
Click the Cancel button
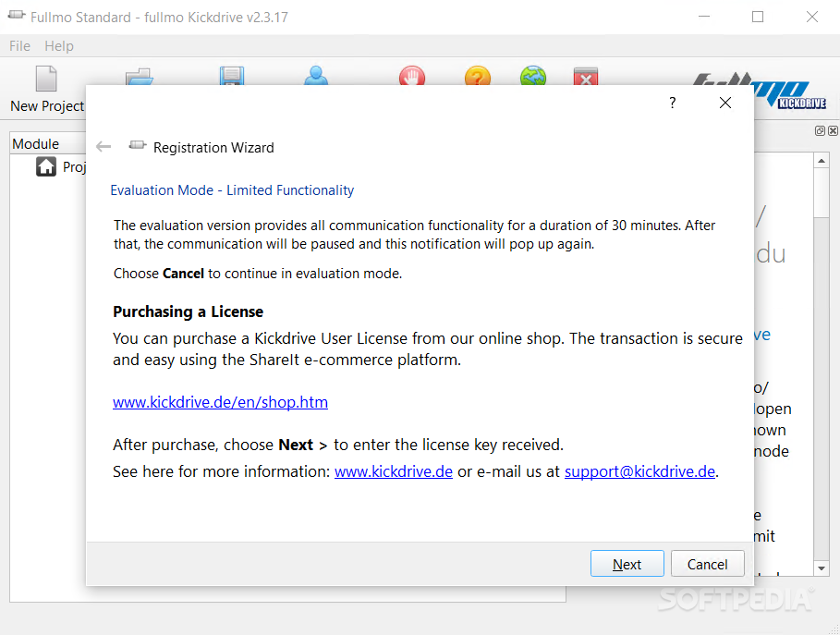point(707,564)
